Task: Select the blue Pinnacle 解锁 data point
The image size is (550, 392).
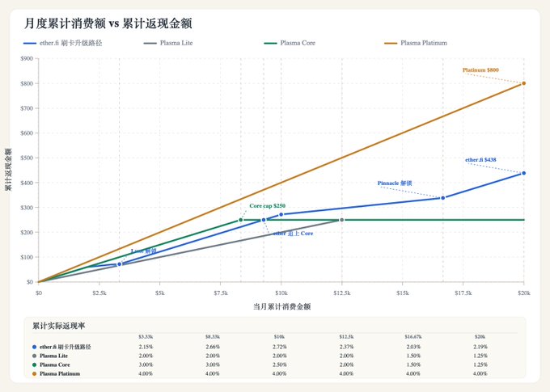Action: point(443,198)
